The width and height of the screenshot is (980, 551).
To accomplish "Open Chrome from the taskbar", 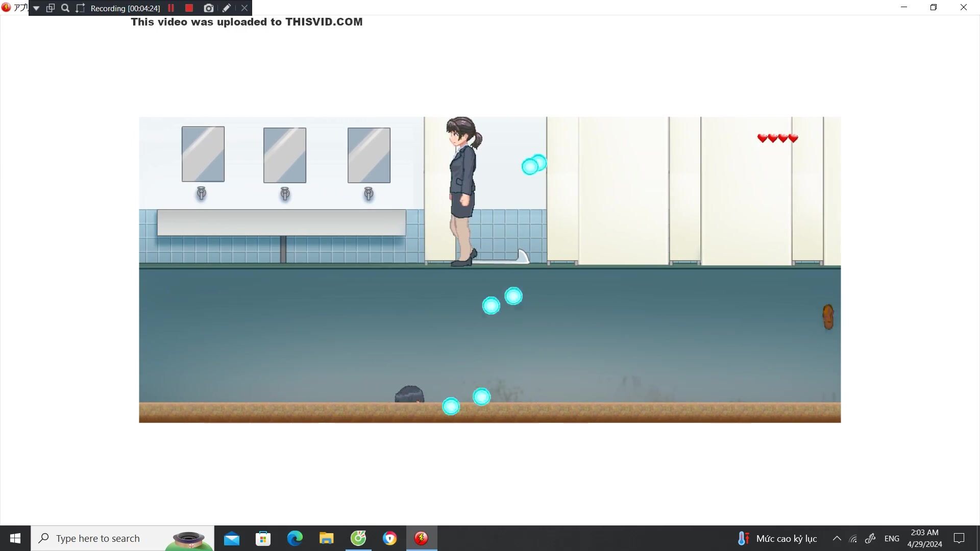I will [389, 538].
